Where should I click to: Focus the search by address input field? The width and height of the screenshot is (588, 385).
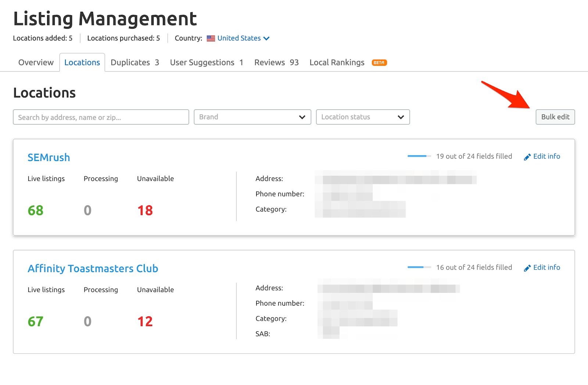[101, 117]
